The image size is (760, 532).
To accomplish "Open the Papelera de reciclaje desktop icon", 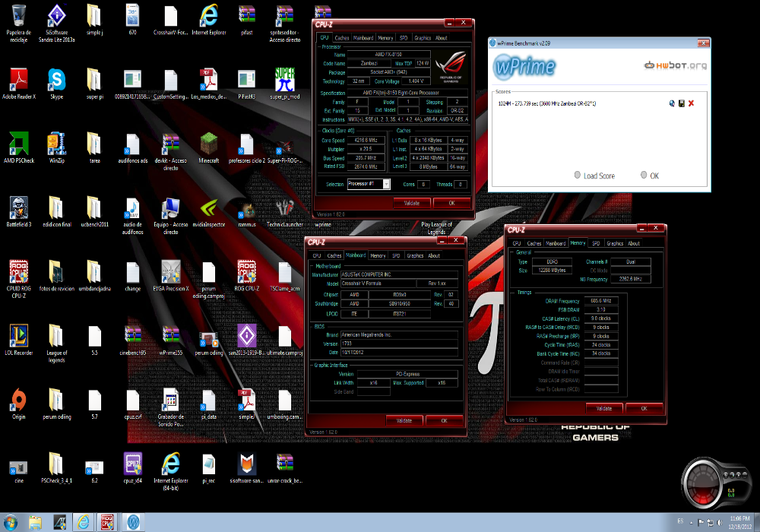I will tap(18, 24).
